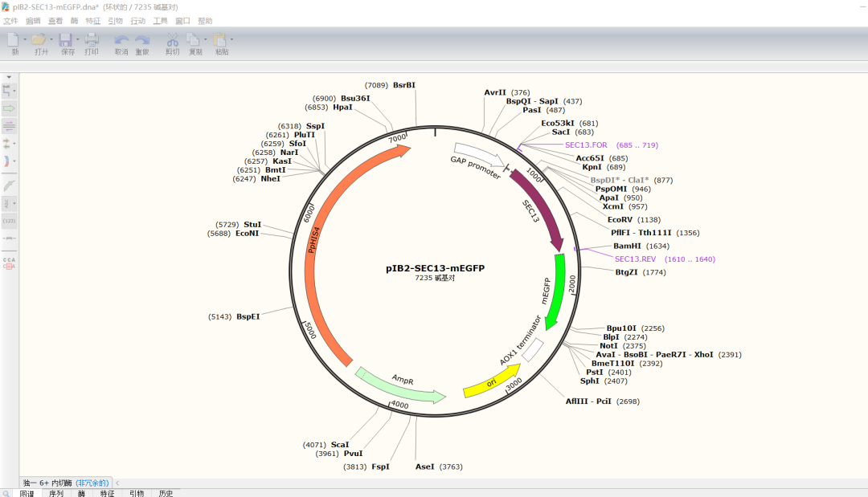Toggle the show features green arrow icon
Screen dimensions: 868x497
[9, 108]
